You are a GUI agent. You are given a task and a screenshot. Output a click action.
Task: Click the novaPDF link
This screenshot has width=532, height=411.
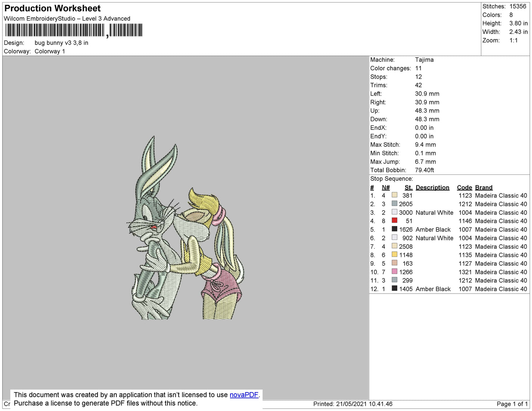point(244,395)
